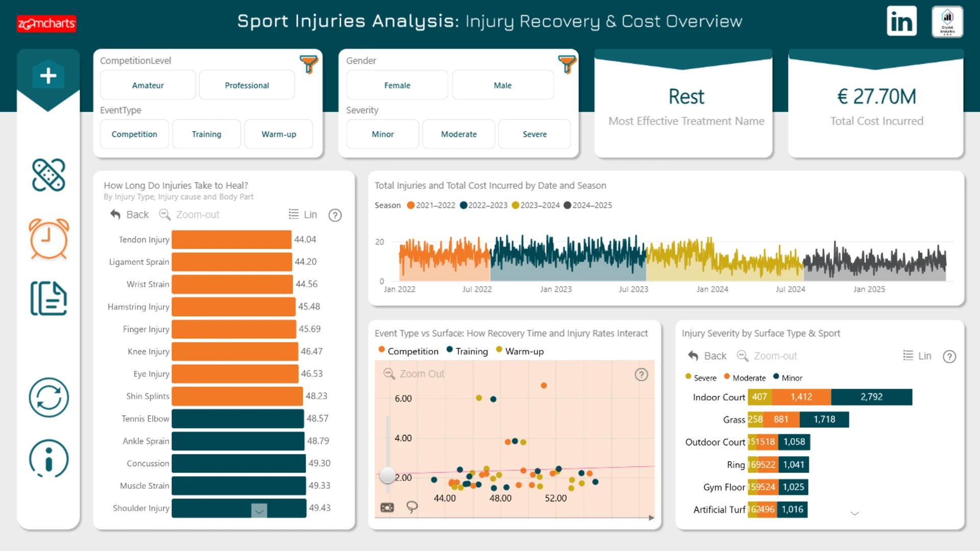Toggle the Severe severity filter
Image resolution: width=980 pixels, height=551 pixels.
click(x=534, y=134)
